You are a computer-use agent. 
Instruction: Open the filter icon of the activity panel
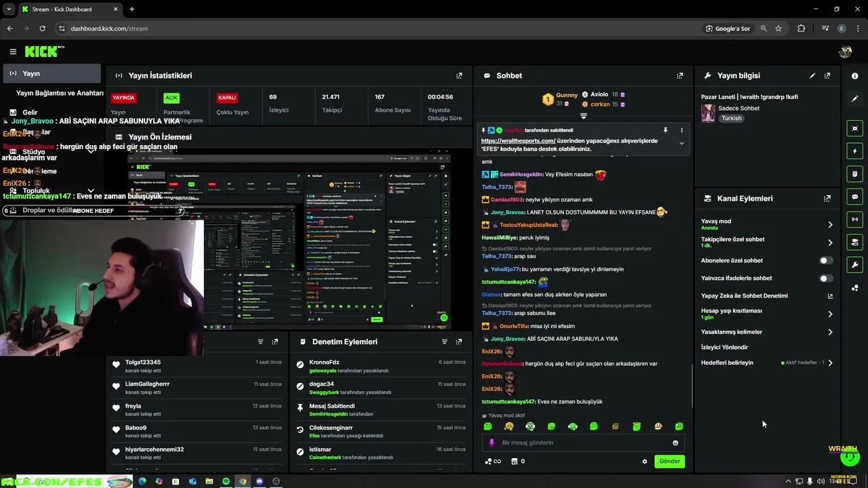[260, 342]
